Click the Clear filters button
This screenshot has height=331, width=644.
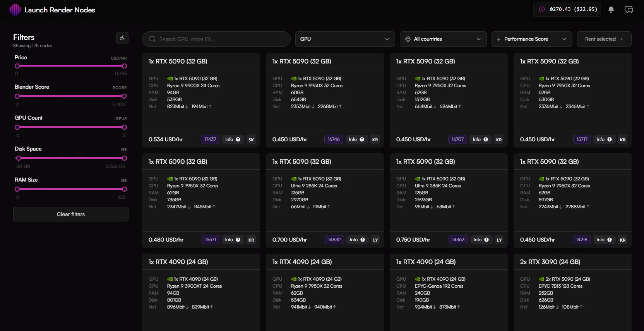pos(71,214)
